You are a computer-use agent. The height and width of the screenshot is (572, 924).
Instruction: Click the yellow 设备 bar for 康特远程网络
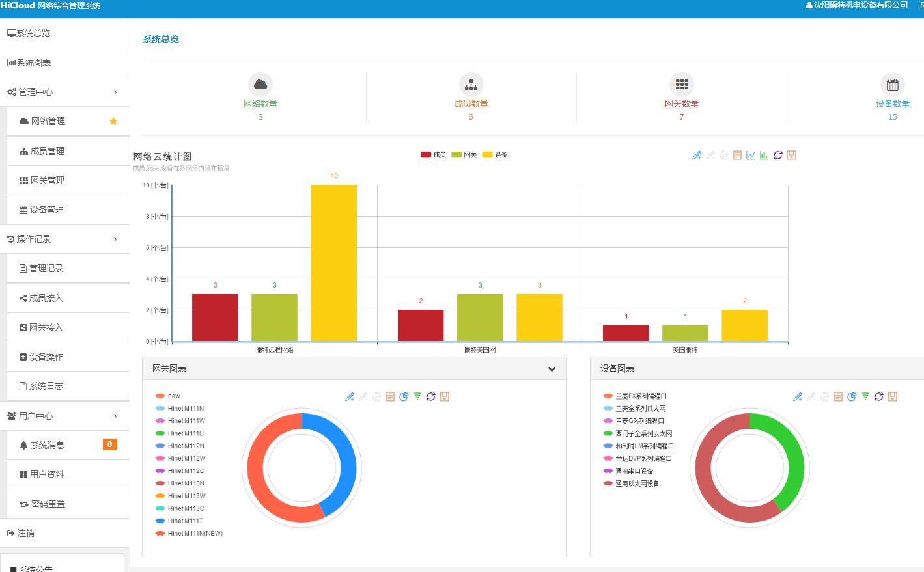(x=333, y=263)
